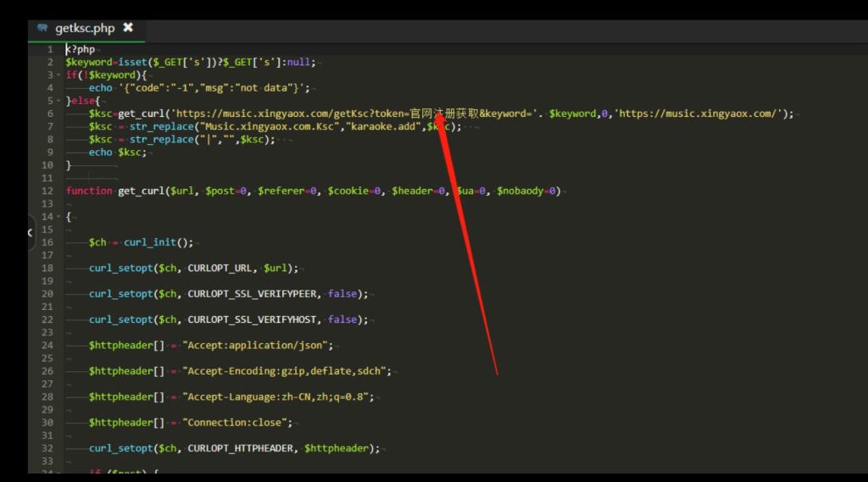Click line number 1 in the gutter
The image size is (868, 482).
[50, 49]
